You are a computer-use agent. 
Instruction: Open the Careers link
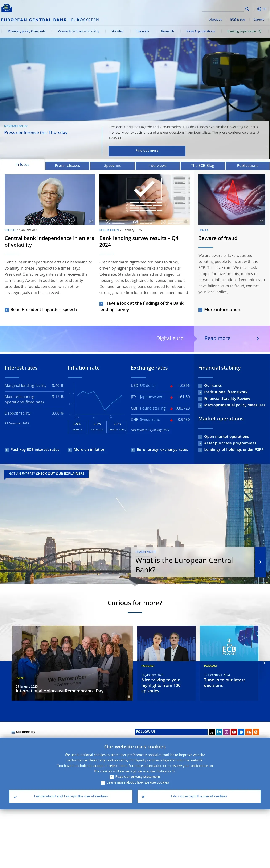pos(258,20)
